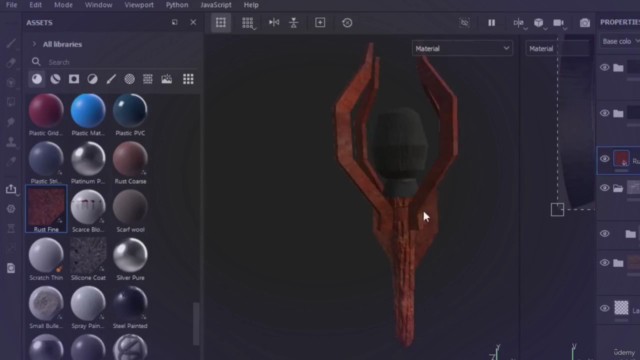Undock the Assets panel
This screenshot has width=640, height=360.
[175, 22]
